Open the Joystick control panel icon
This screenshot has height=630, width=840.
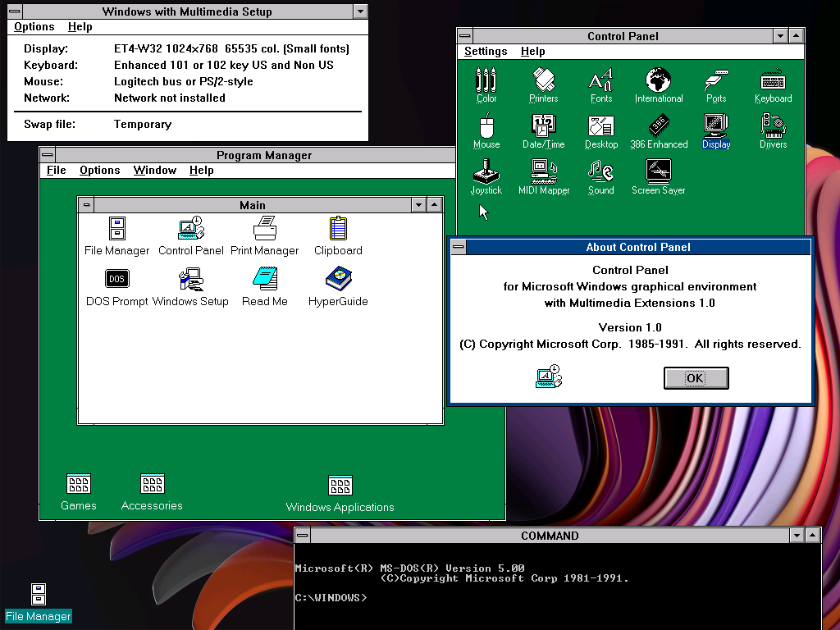point(486,172)
